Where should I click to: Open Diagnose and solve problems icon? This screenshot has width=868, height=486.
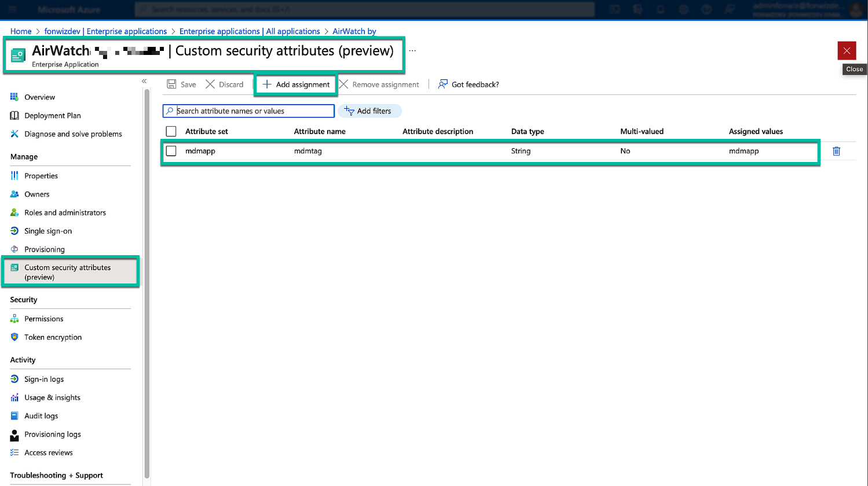pos(14,134)
